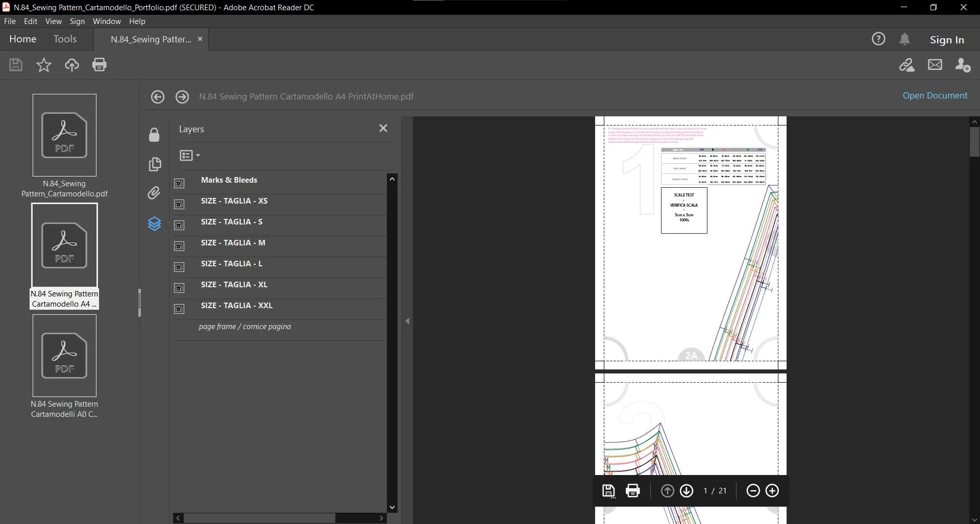Select the Marks & Bleeds layer name
The height and width of the screenshot is (524, 980).
(x=229, y=180)
